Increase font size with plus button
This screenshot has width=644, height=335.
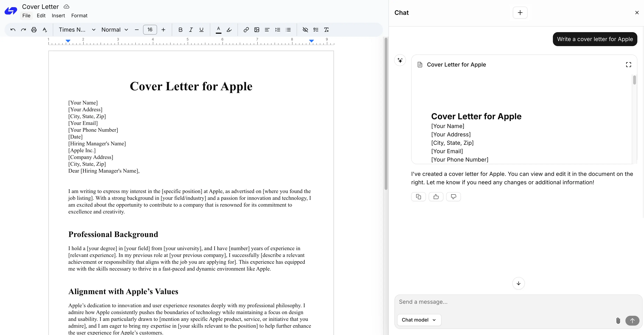(x=163, y=30)
